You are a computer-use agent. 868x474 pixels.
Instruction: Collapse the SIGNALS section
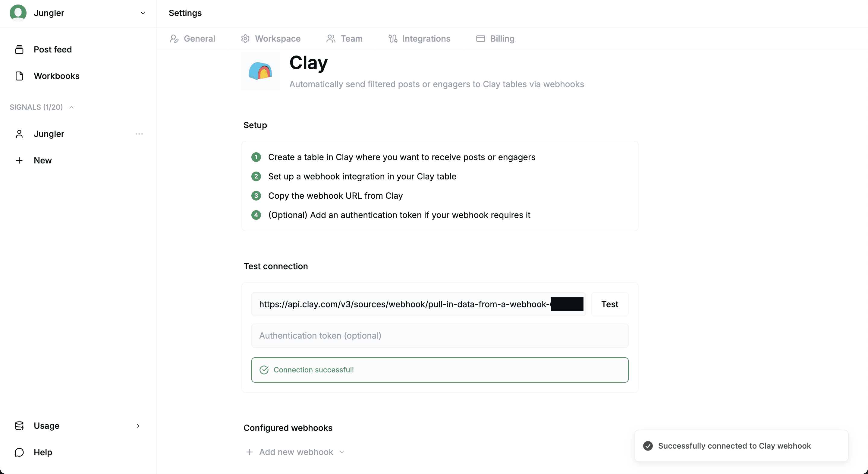pyautogui.click(x=71, y=107)
